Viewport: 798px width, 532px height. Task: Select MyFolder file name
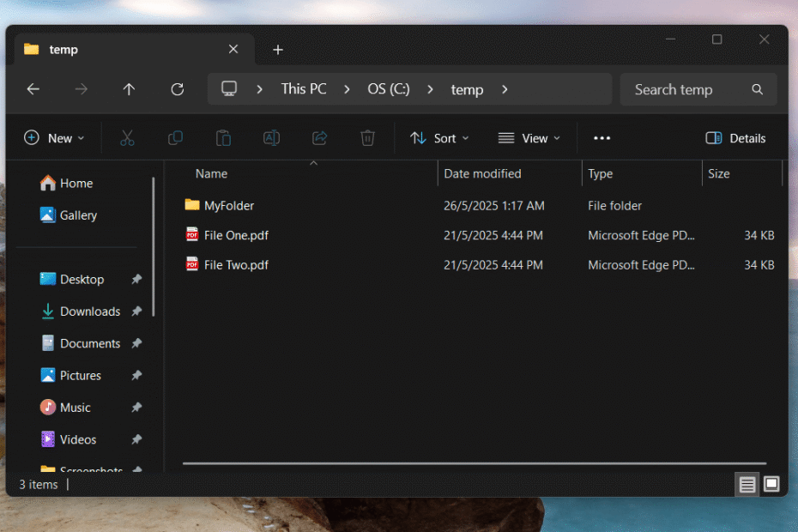229,206
